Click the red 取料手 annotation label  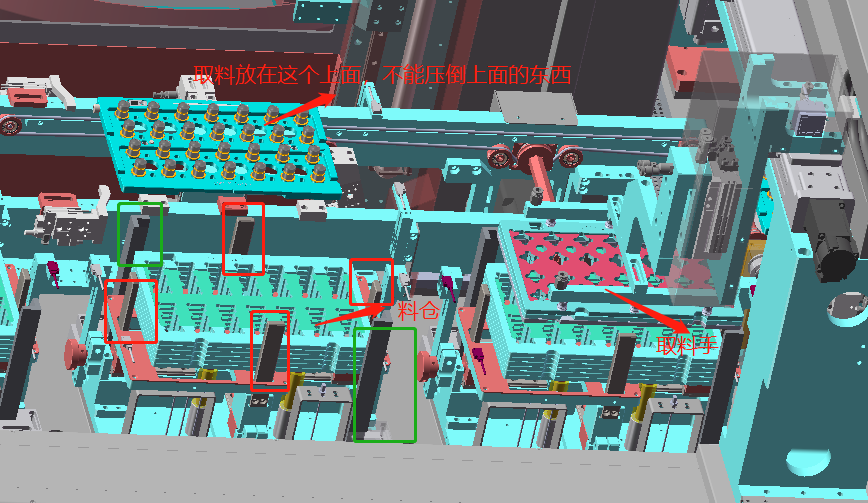[x=689, y=347]
